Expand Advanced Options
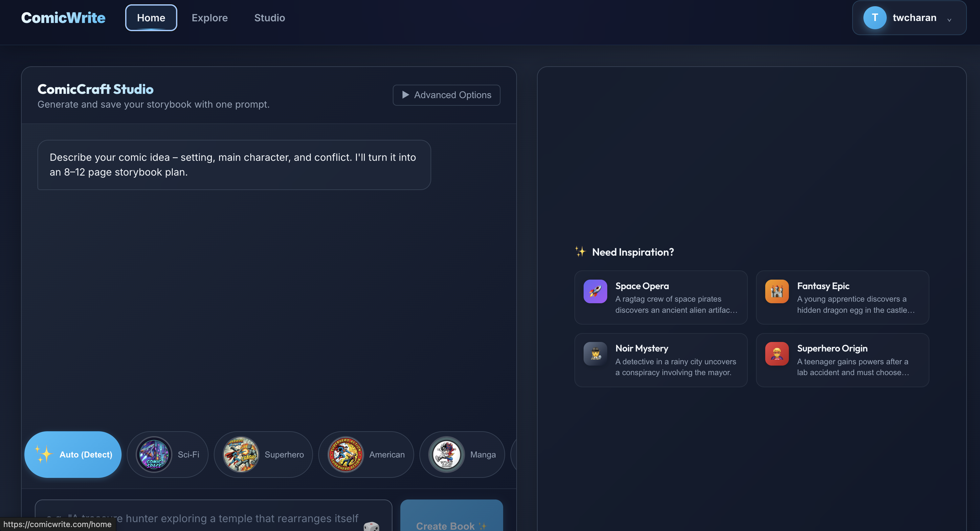The width and height of the screenshot is (980, 531). (x=446, y=95)
